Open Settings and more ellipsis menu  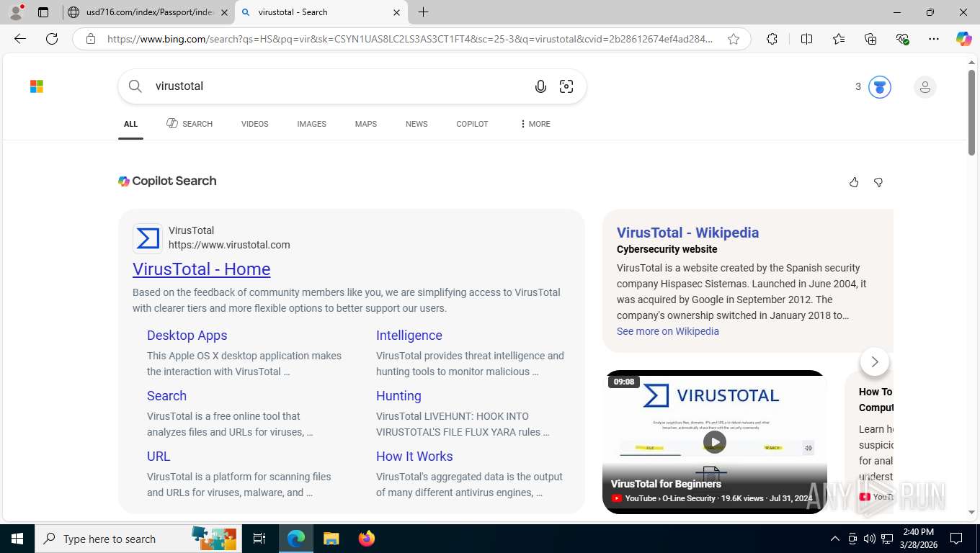click(x=934, y=39)
